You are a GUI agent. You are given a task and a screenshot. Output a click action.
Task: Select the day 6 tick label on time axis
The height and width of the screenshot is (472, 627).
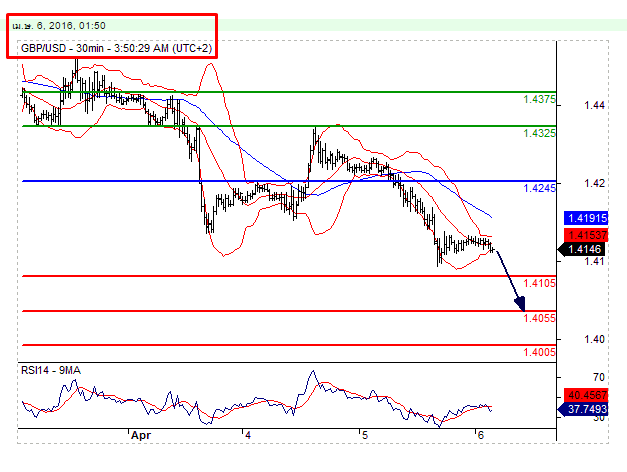click(480, 435)
